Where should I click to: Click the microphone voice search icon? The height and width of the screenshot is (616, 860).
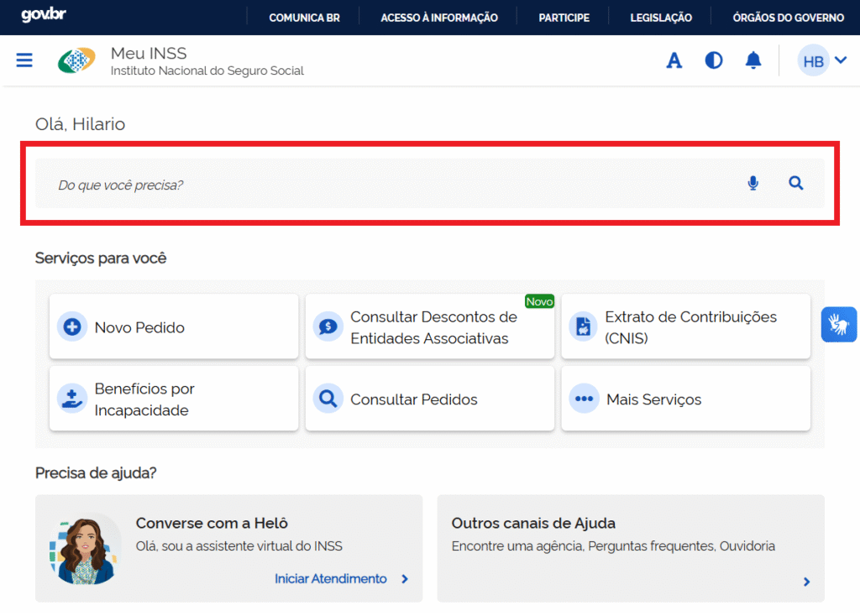click(x=753, y=183)
